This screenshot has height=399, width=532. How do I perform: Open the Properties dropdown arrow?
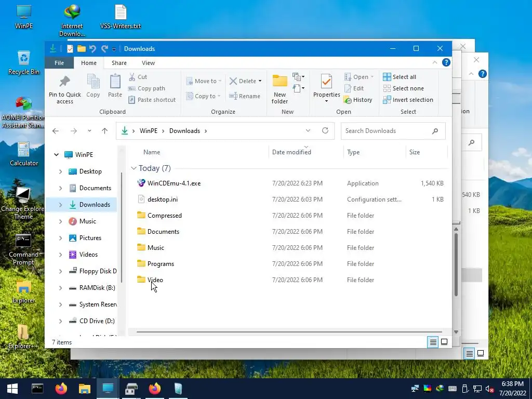coord(326,101)
